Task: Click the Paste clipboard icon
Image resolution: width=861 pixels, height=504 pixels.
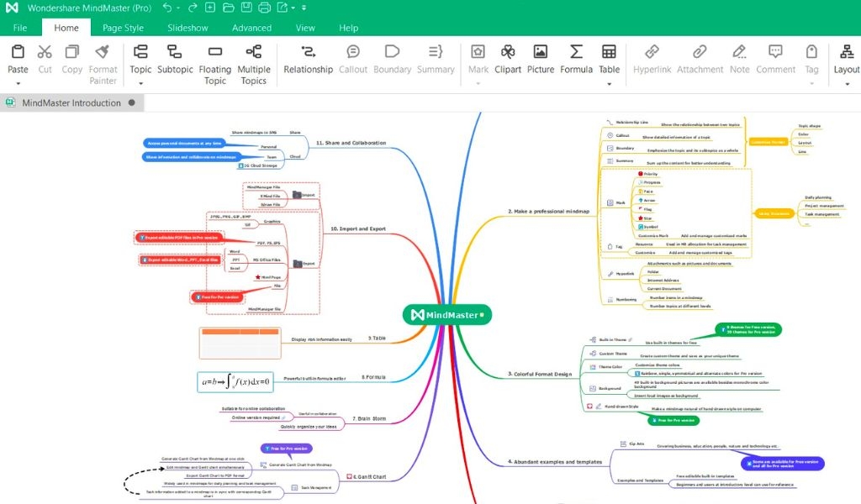Action: click(18, 52)
